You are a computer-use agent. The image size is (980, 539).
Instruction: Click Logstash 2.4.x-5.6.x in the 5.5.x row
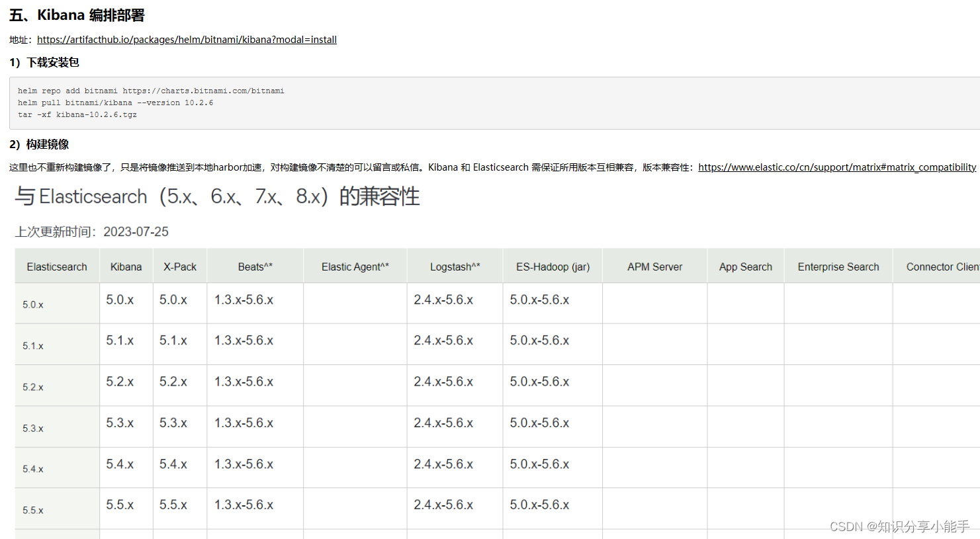coord(443,505)
